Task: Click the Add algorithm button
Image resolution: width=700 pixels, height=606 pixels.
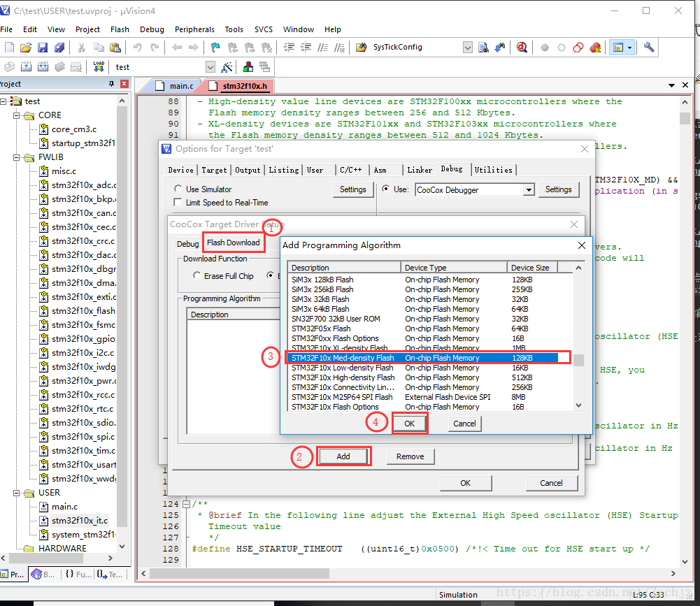Action: (x=343, y=456)
